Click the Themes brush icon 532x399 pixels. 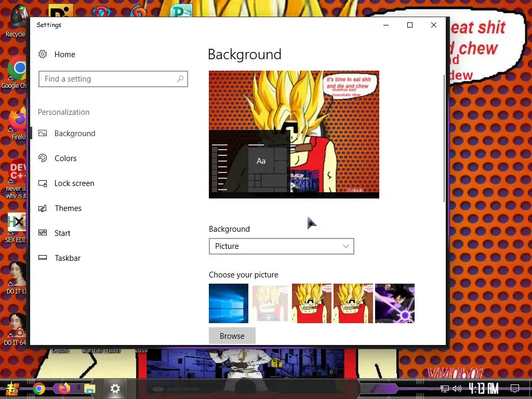point(43,208)
